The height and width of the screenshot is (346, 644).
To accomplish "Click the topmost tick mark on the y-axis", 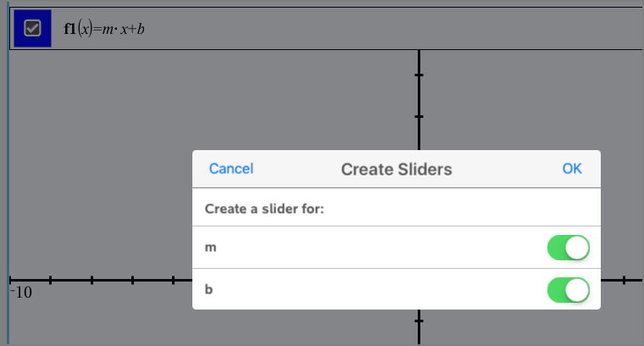I will 419,75.
